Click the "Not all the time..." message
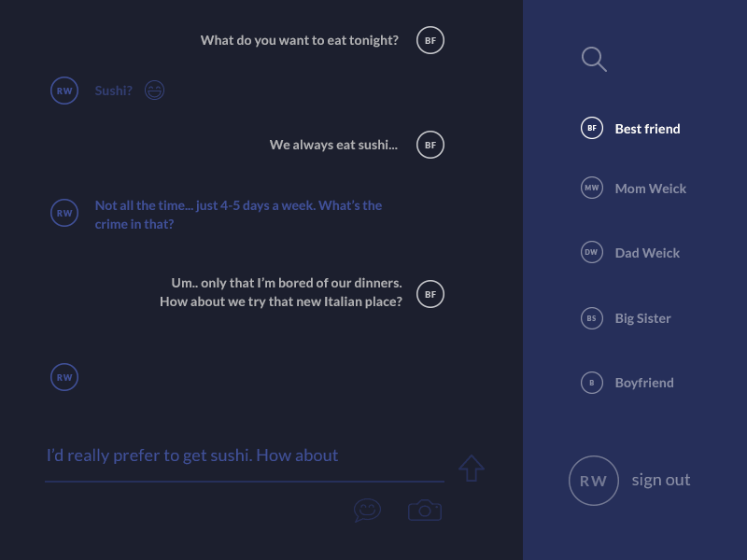747x560 pixels. (x=238, y=215)
